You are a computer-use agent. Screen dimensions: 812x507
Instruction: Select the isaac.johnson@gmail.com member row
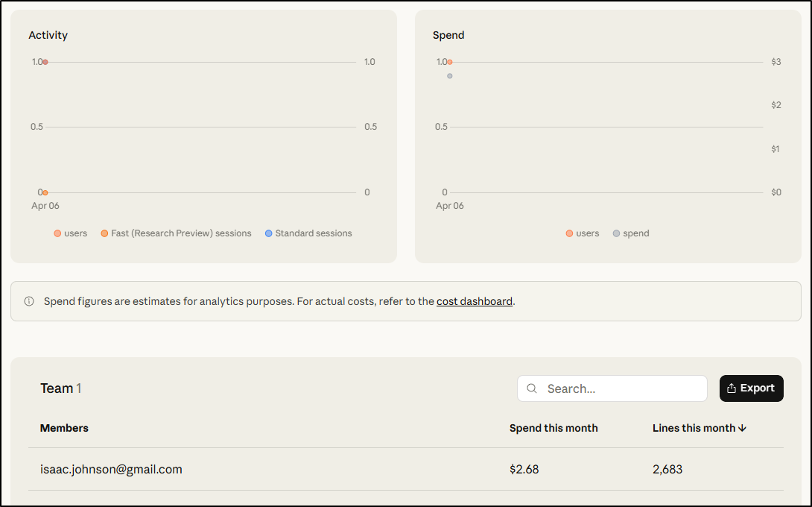111,469
